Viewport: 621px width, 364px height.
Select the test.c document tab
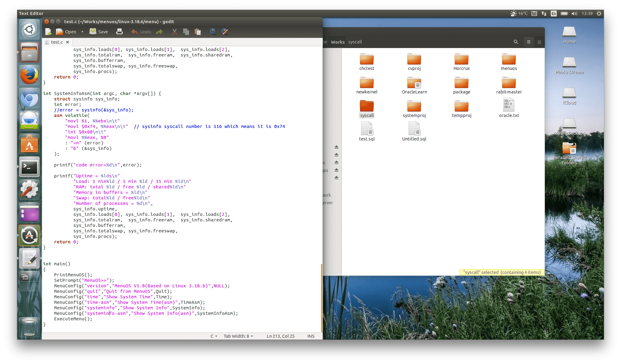coord(57,42)
